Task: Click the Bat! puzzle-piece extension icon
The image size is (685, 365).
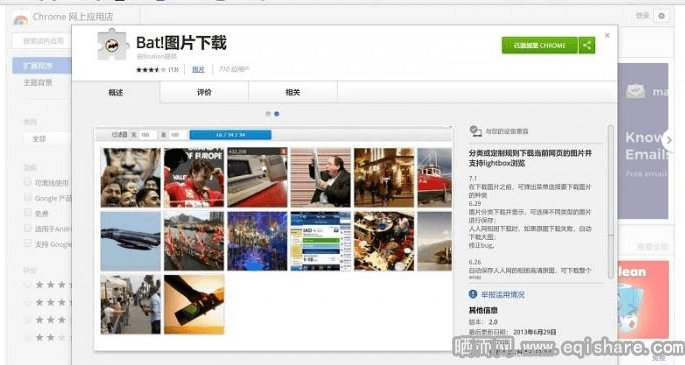Action: click(x=112, y=45)
